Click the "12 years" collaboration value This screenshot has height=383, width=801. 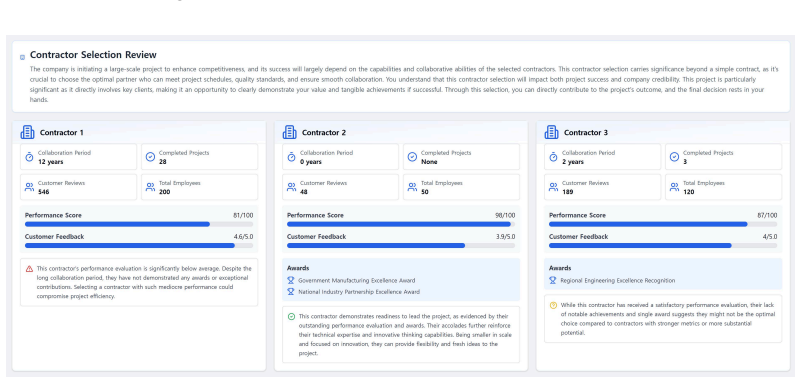(51, 162)
